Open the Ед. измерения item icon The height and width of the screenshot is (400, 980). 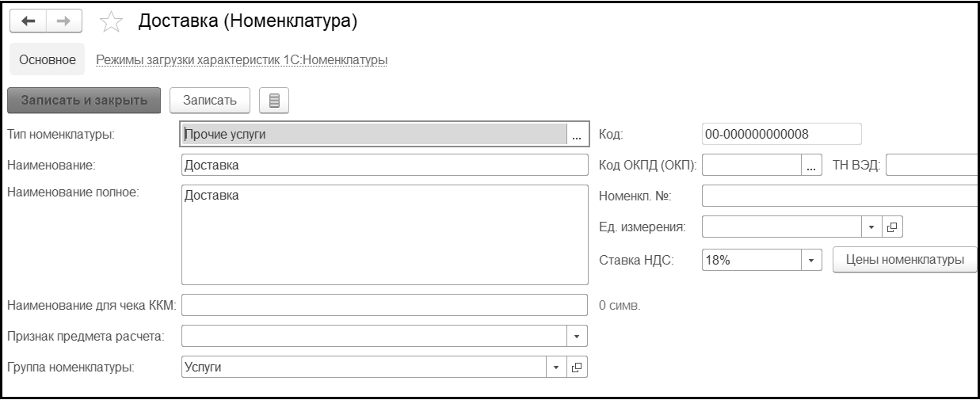[x=892, y=227]
